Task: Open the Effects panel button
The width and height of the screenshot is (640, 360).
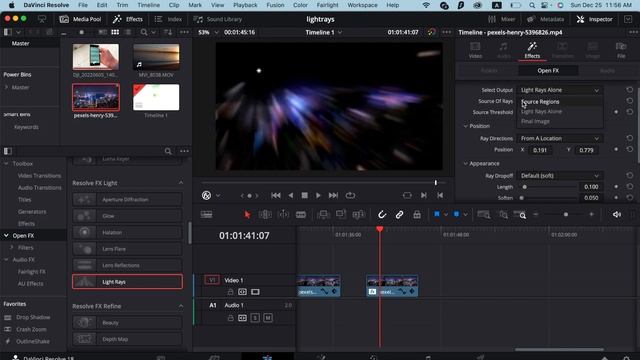Action: (x=128, y=19)
